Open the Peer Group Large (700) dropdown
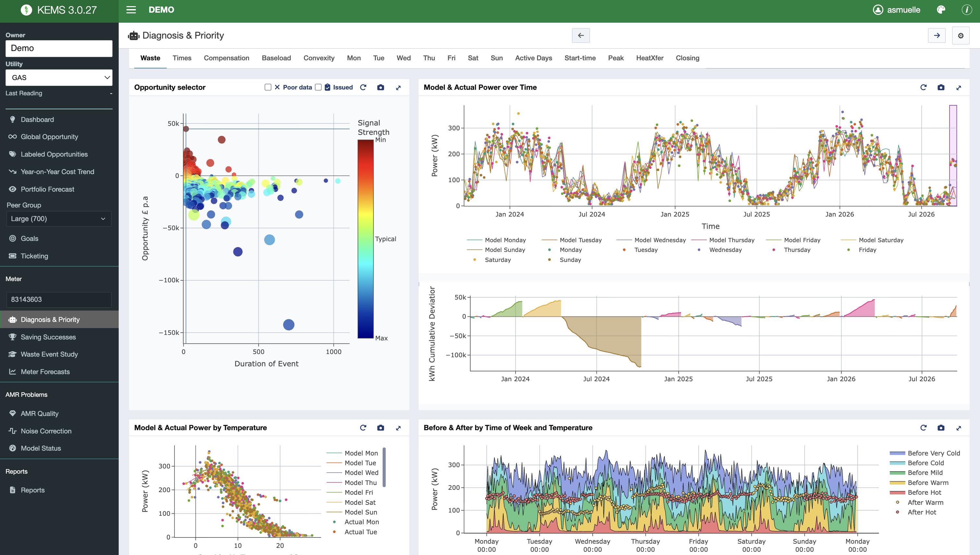This screenshot has height=555, width=980. 59,219
